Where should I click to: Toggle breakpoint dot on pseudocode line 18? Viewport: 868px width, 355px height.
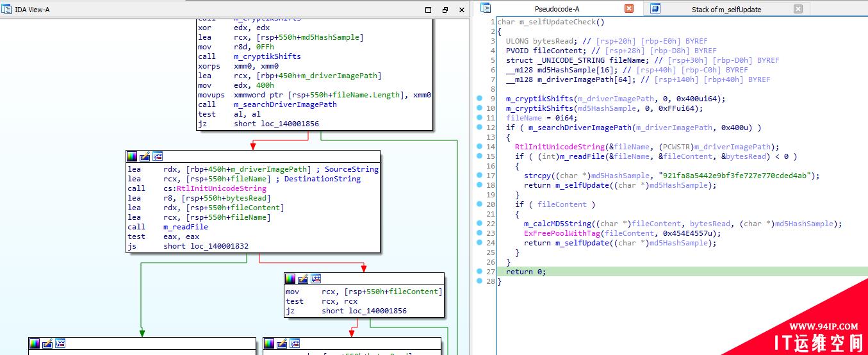pyautogui.click(x=480, y=185)
